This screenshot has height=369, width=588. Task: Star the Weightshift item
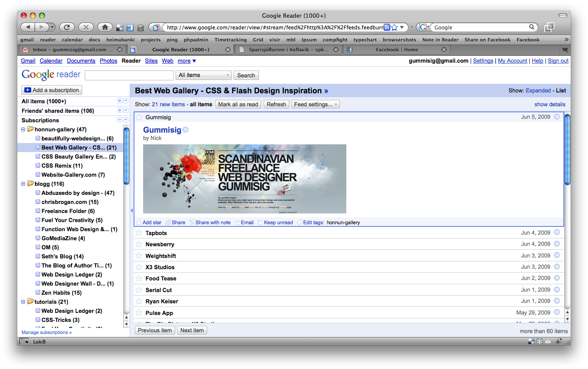139,256
